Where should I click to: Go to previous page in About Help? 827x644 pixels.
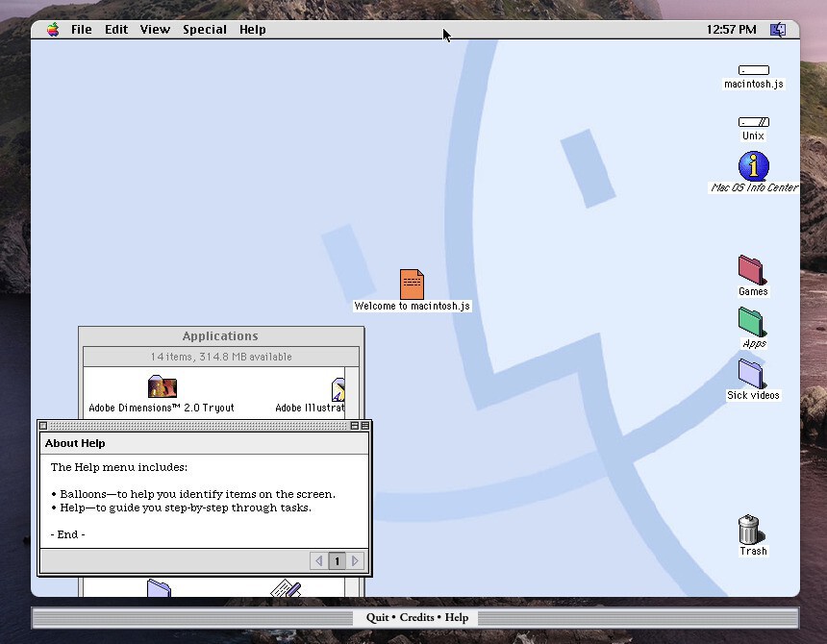318,560
